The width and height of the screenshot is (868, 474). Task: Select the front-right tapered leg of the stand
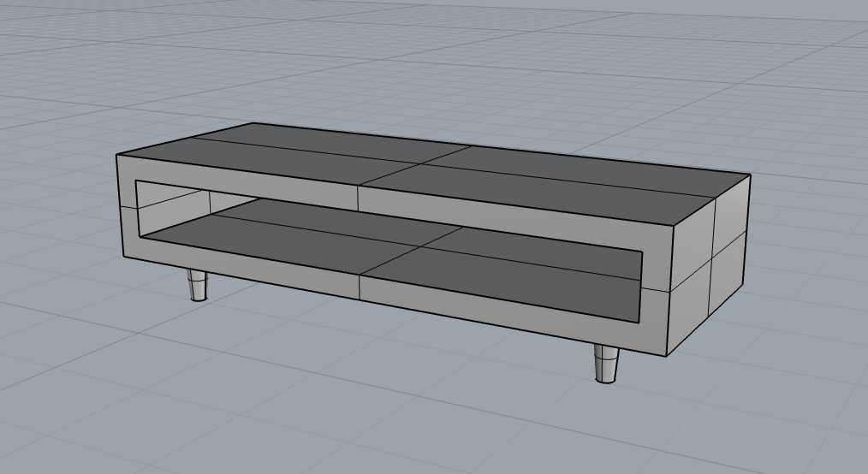606,364
